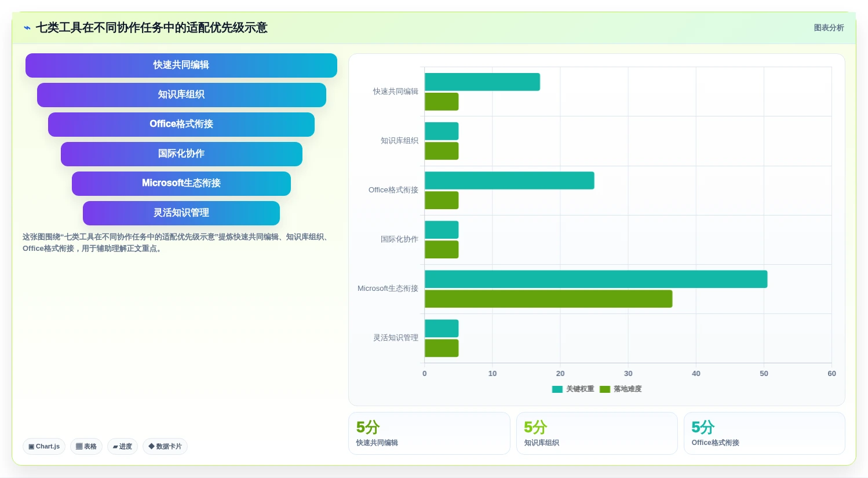The image size is (868, 478).
Task: Click the x-axis value 30
Action: [x=628, y=374]
